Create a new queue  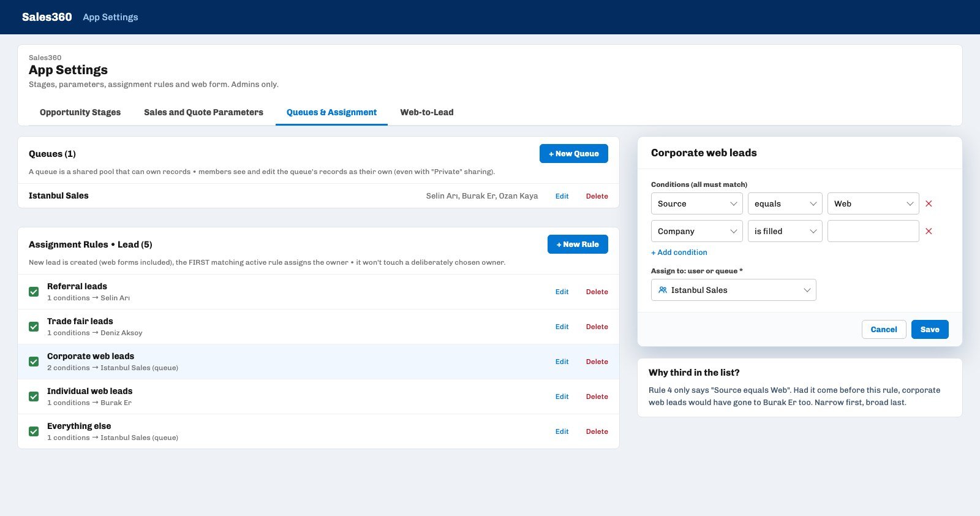[573, 154]
